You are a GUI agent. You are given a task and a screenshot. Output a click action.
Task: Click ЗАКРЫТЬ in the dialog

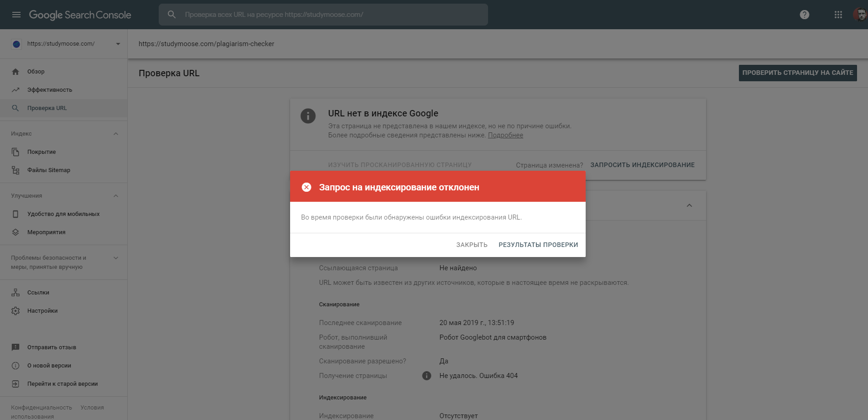(472, 245)
